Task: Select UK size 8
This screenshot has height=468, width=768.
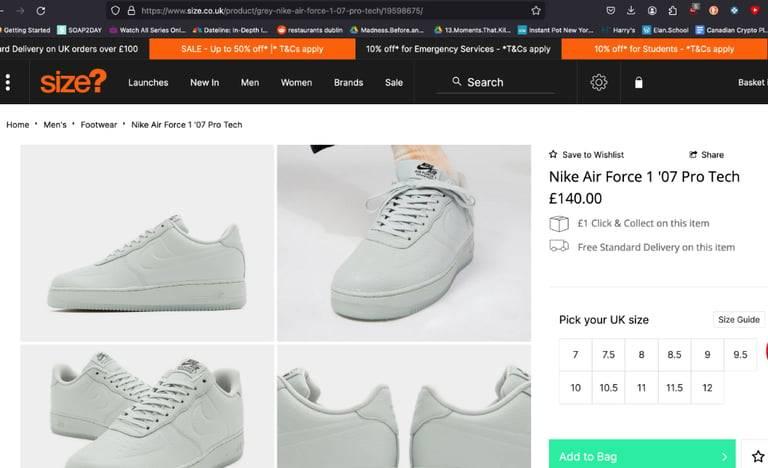Action: point(641,354)
